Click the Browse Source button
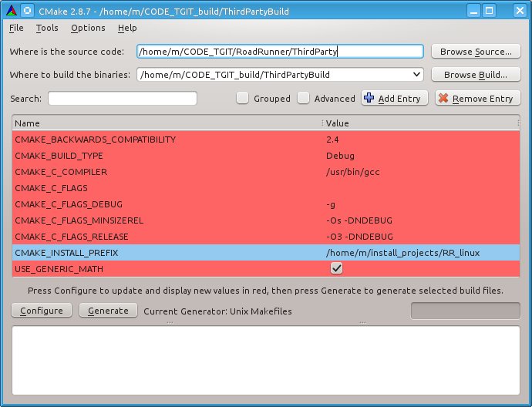This screenshot has width=532, height=407. coord(475,52)
